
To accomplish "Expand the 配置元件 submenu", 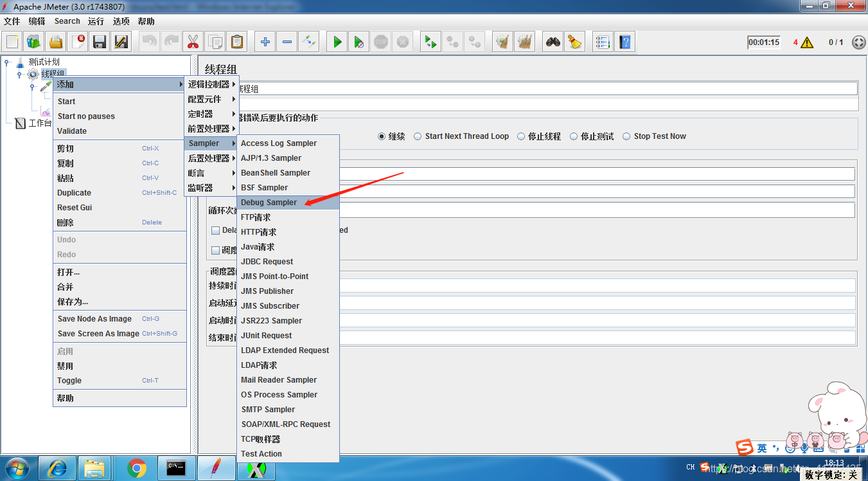I will click(211, 99).
